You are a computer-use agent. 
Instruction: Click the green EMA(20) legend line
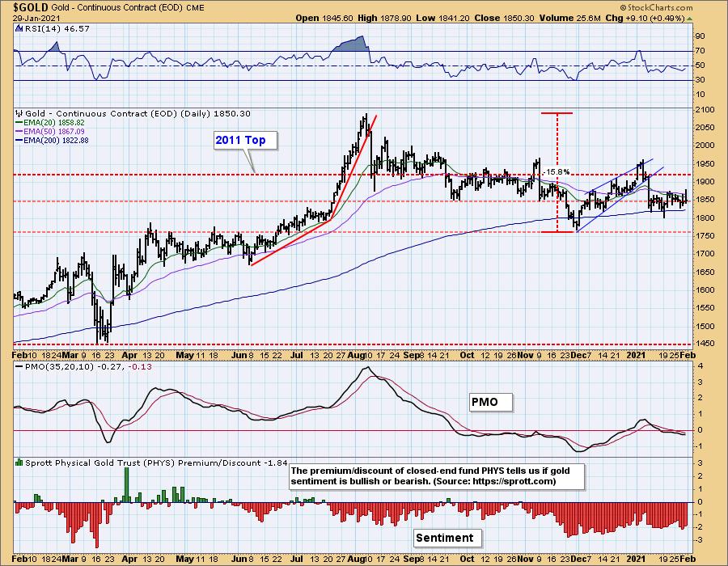coord(19,122)
